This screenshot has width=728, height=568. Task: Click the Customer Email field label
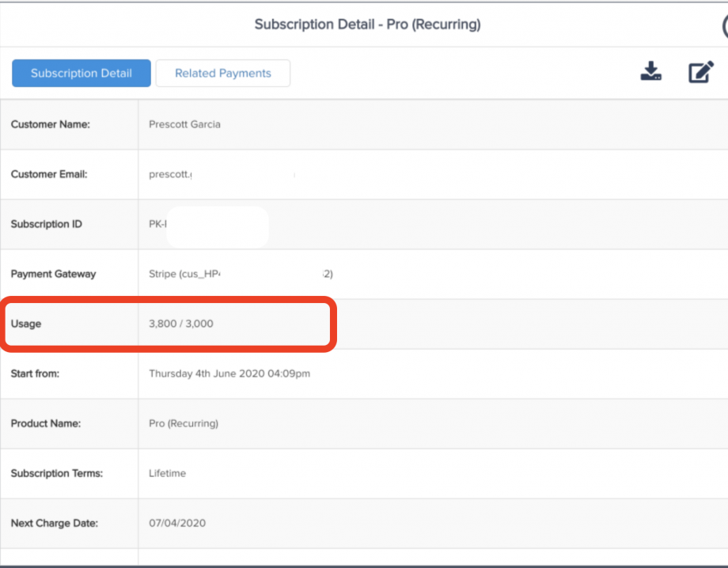tap(49, 174)
